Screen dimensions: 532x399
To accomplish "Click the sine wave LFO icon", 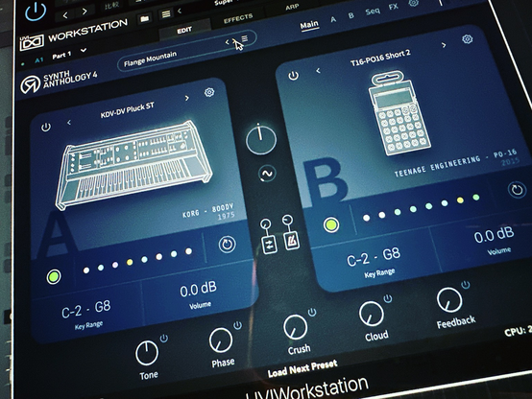I will pyautogui.click(x=267, y=174).
